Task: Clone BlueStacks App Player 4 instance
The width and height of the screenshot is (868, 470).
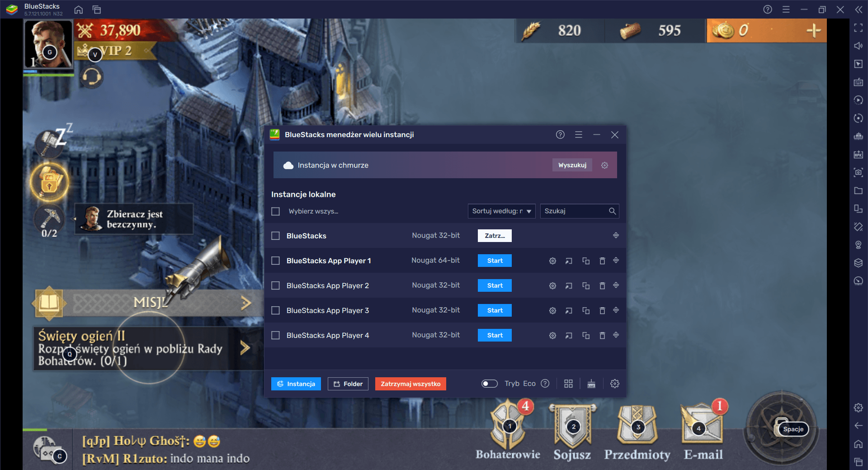Action: [x=586, y=335]
